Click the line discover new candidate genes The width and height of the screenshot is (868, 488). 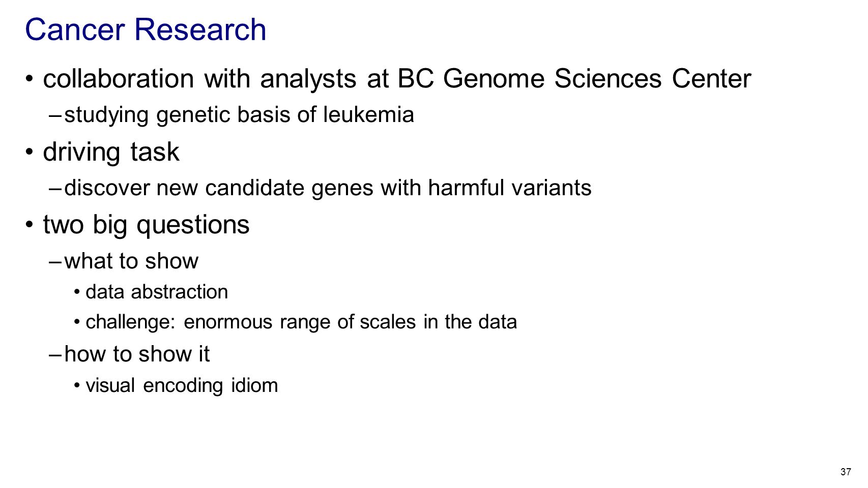328,188
